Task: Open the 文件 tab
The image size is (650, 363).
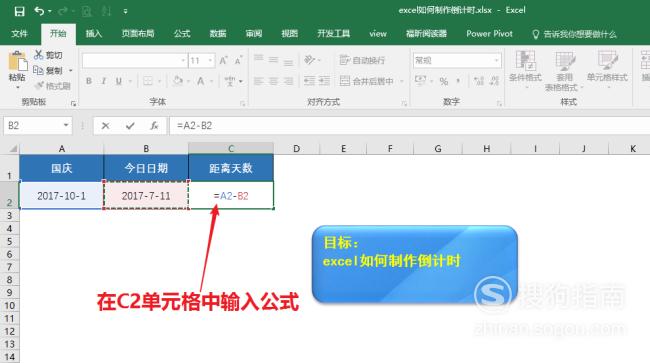Action: [x=19, y=34]
